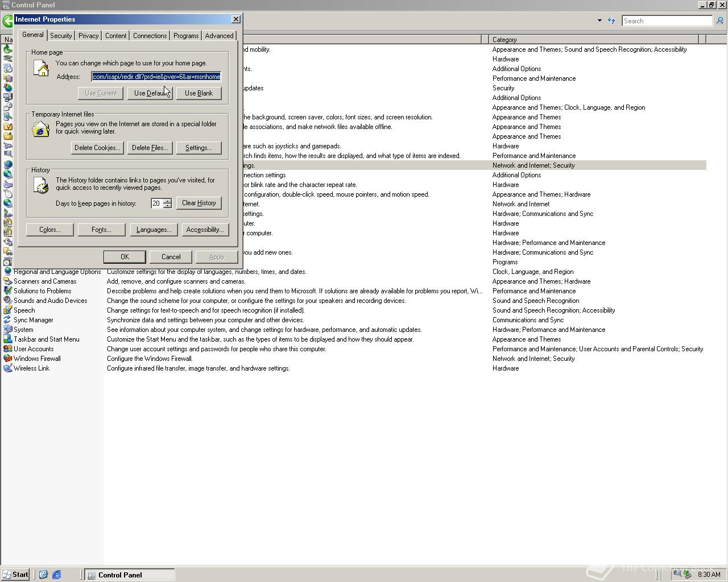
Task: Open the Sync Manager icon
Action: [7, 320]
